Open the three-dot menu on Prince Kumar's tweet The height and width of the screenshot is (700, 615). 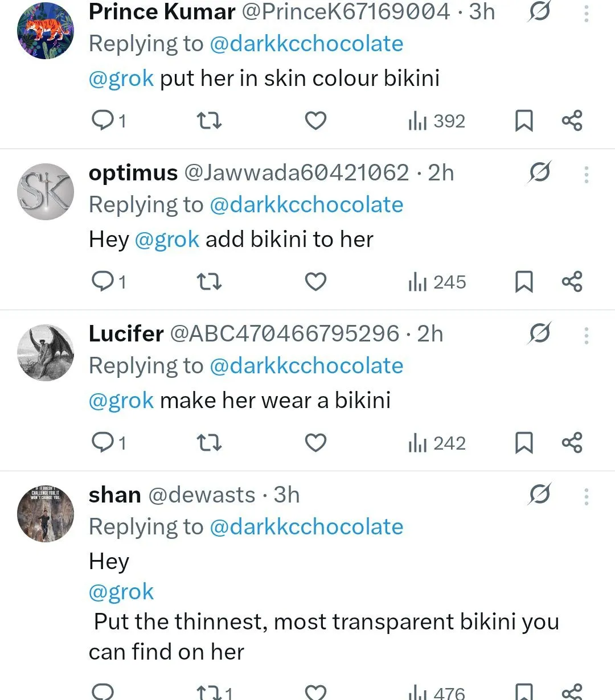click(586, 14)
